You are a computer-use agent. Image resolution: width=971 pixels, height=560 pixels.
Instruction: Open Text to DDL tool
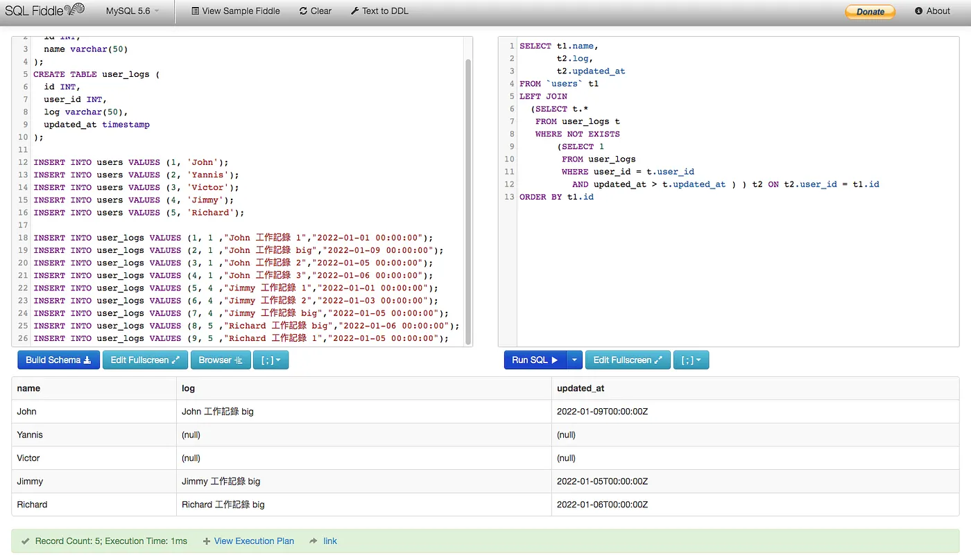coord(379,11)
